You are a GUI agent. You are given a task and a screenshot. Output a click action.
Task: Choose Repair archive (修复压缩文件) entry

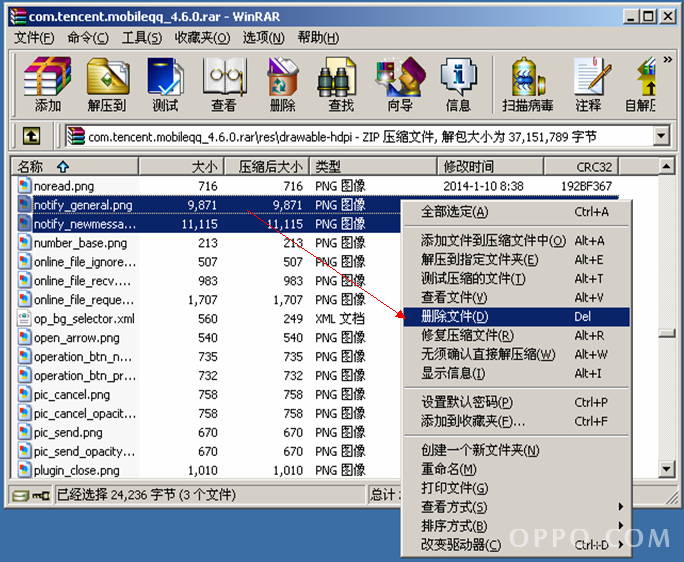point(516,336)
